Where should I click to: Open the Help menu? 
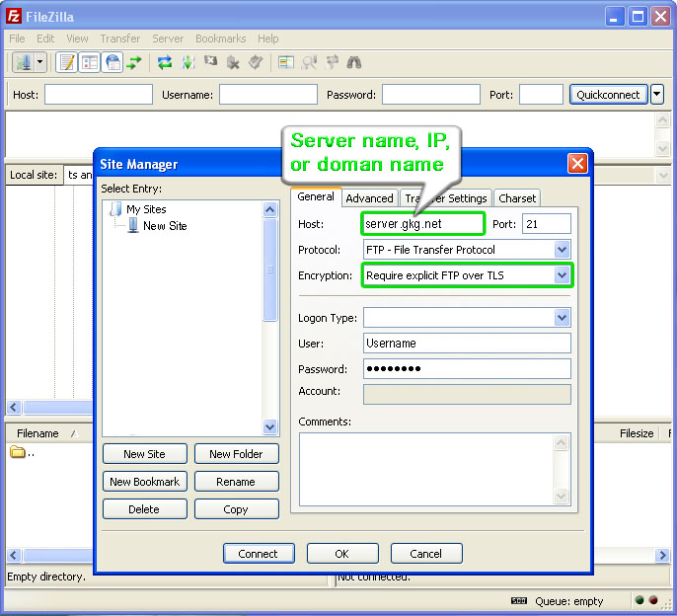point(268,38)
